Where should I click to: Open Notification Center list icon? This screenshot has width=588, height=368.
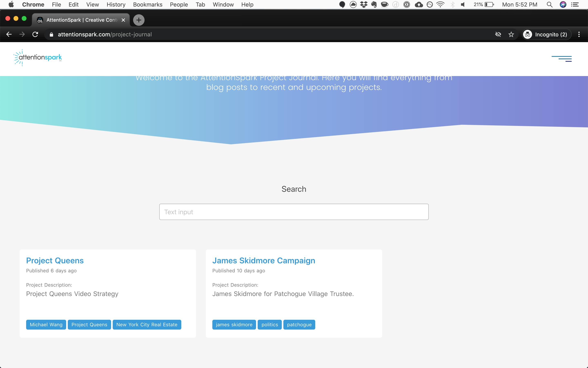[x=575, y=4]
